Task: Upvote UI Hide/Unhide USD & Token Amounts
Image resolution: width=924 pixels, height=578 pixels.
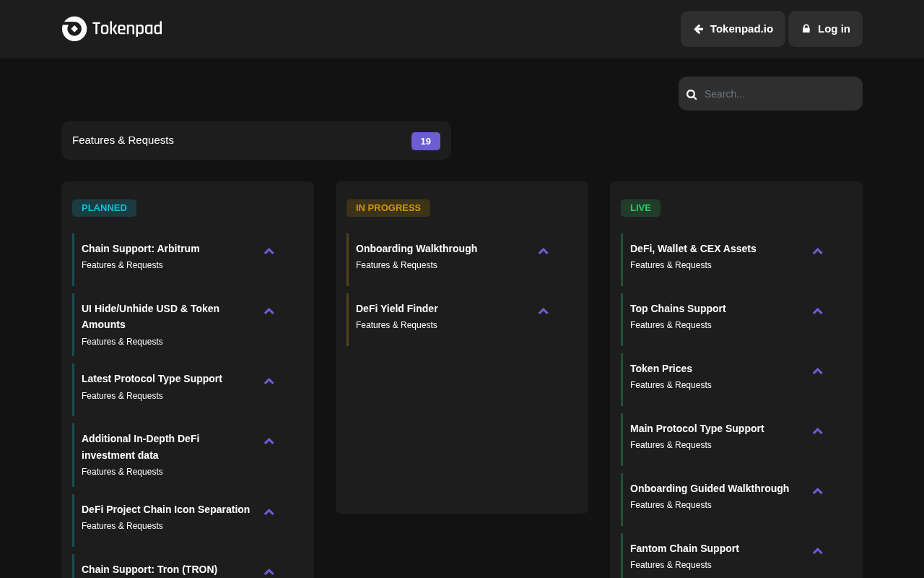Action: tap(269, 311)
